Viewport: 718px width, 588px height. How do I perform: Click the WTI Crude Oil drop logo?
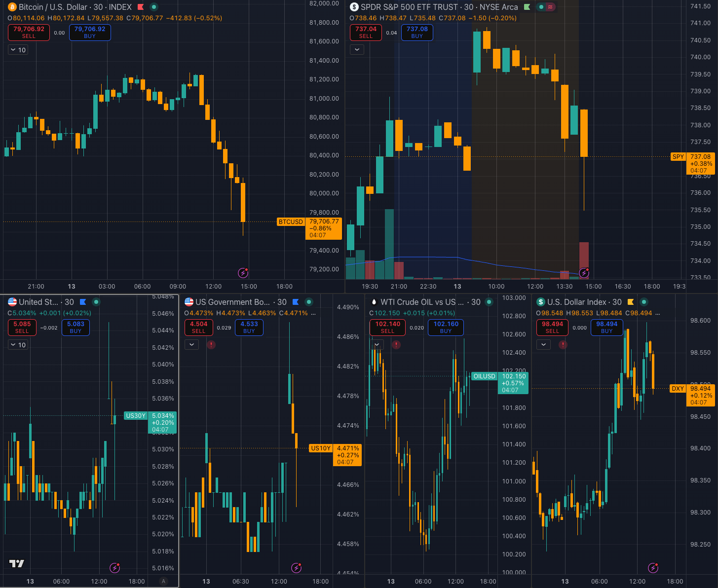(x=374, y=302)
